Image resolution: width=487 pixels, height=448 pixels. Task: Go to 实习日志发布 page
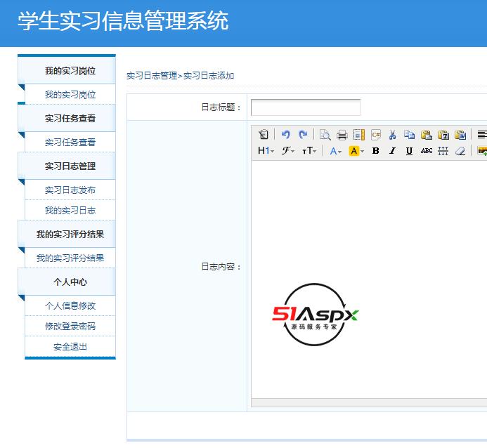click(x=70, y=190)
